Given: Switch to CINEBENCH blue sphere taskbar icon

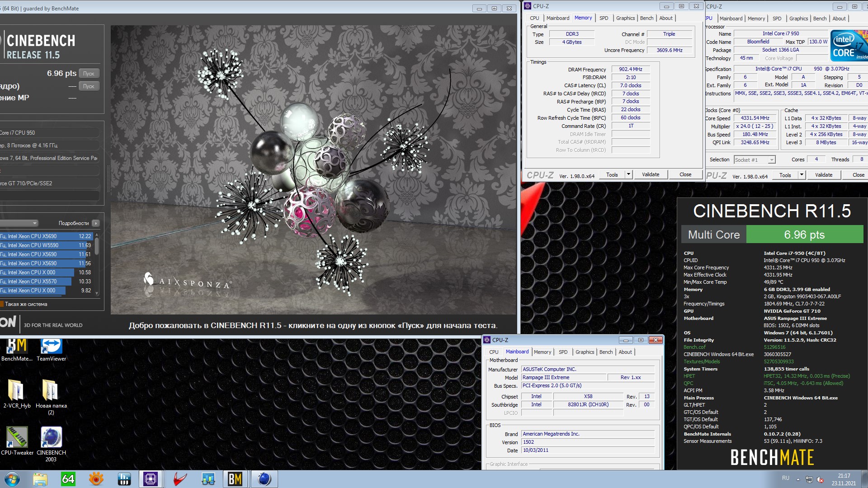Looking at the screenshot, I should [x=264, y=479].
